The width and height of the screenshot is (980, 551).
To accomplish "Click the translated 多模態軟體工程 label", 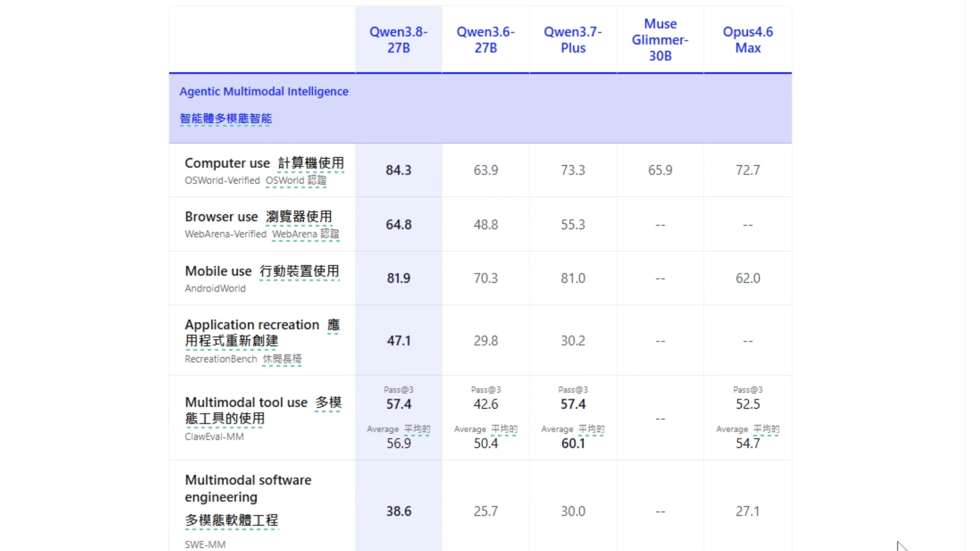I will [232, 520].
